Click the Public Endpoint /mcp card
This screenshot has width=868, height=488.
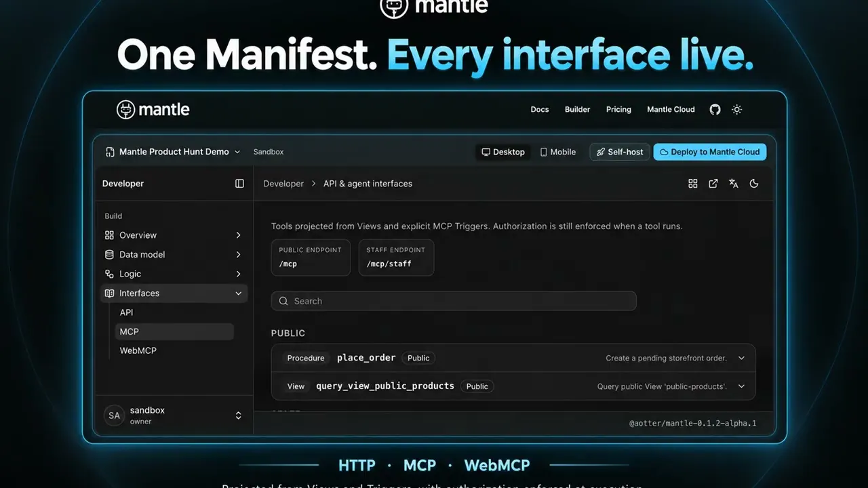(311, 258)
